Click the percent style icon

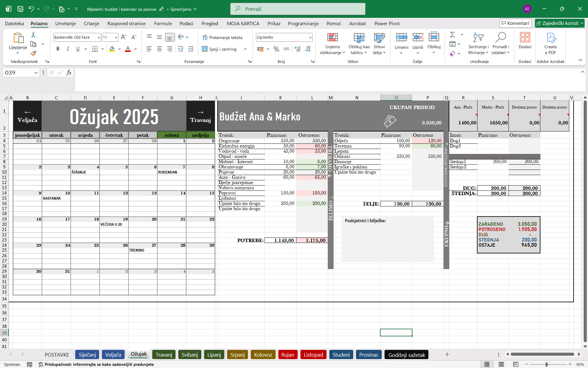pos(276,49)
